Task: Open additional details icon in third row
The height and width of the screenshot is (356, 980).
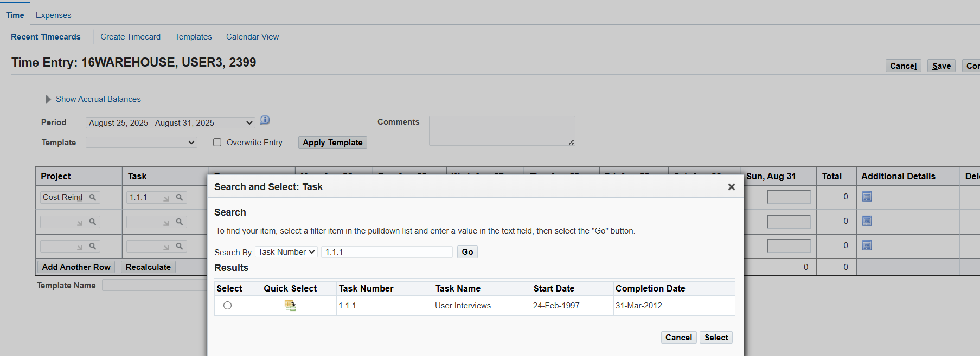Action: 867,245
